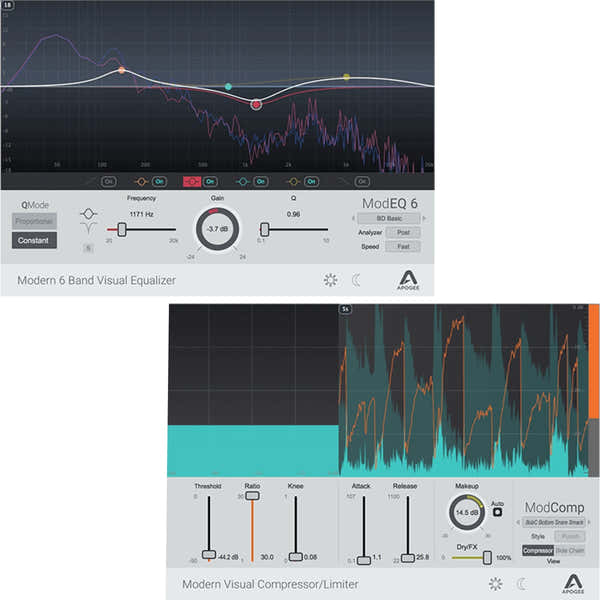This screenshot has width=600, height=600.
Task: Toggle the last band's On switch
Action: [x=362, y=181]
